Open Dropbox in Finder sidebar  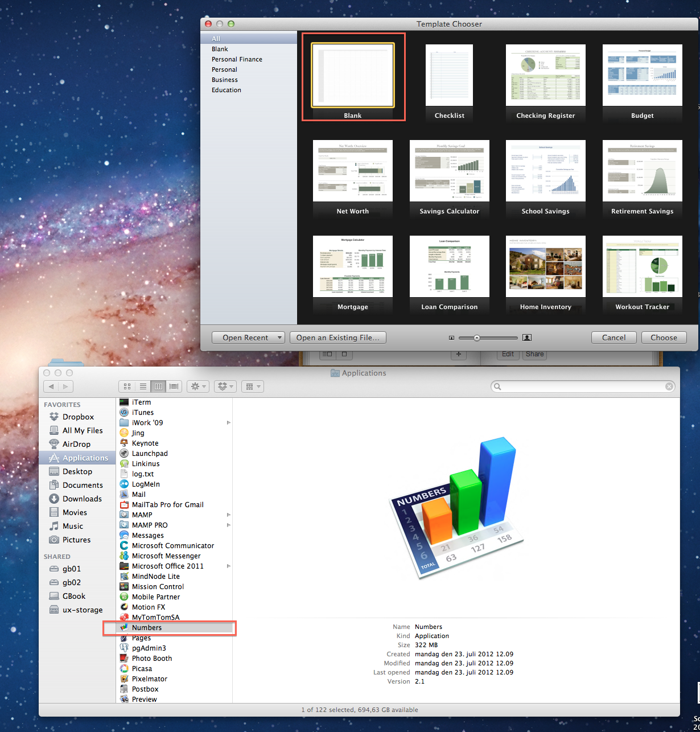[77, 417]
